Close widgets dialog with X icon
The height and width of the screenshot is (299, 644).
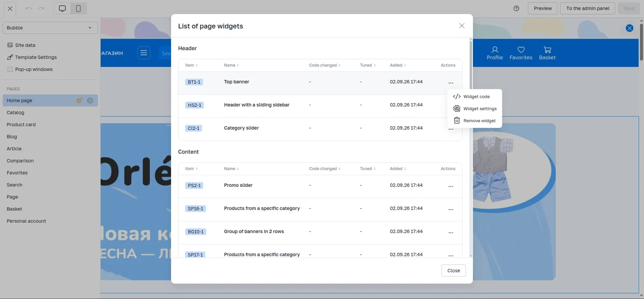point(462,26)
